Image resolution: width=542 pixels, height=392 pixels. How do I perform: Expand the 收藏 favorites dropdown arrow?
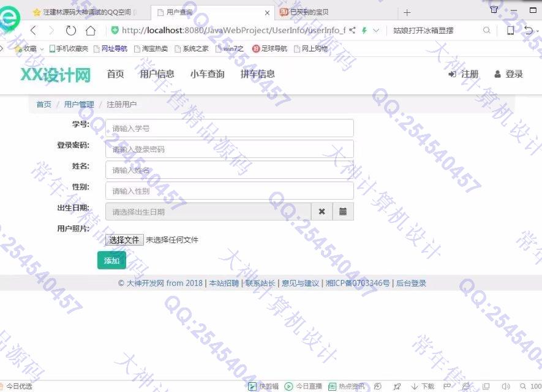tap(42, 48)
